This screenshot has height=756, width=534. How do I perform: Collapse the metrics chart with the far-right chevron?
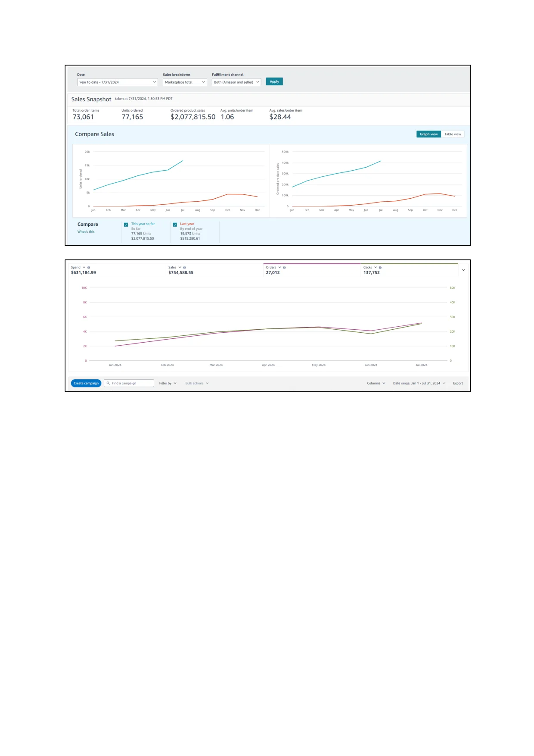pos(463,270)
